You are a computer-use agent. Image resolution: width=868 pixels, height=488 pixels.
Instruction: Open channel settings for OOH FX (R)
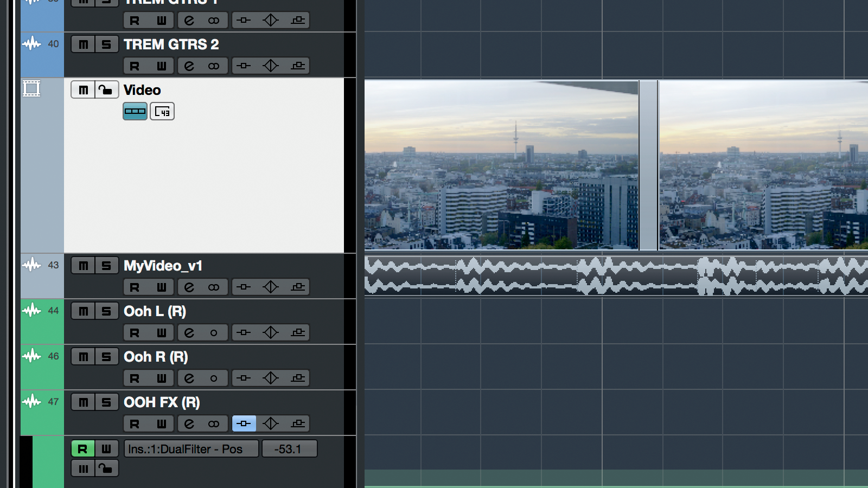click(189, 424)
